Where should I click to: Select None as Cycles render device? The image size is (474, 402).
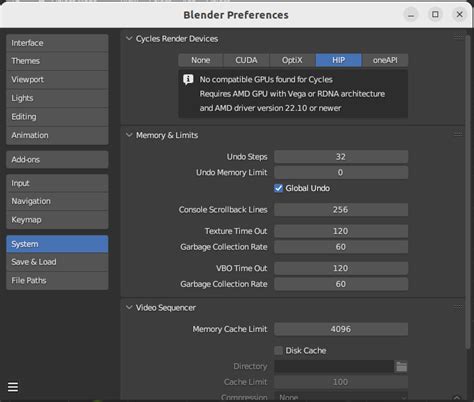click(201, 60)
